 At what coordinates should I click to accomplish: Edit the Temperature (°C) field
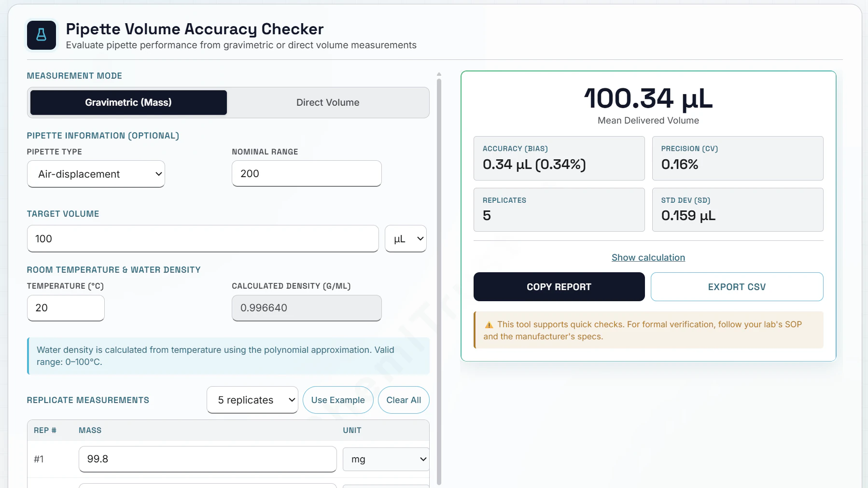pyautogui.click(x=66, y=308)
